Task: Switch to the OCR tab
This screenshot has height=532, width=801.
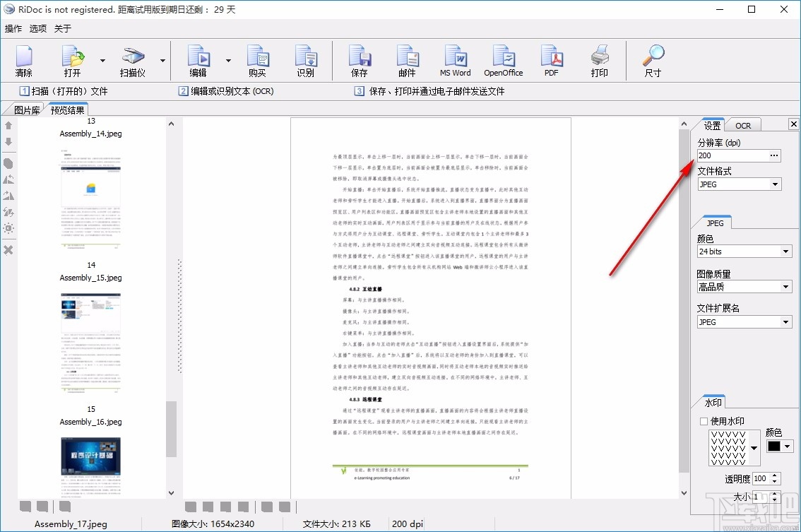Action: (743, 125)
